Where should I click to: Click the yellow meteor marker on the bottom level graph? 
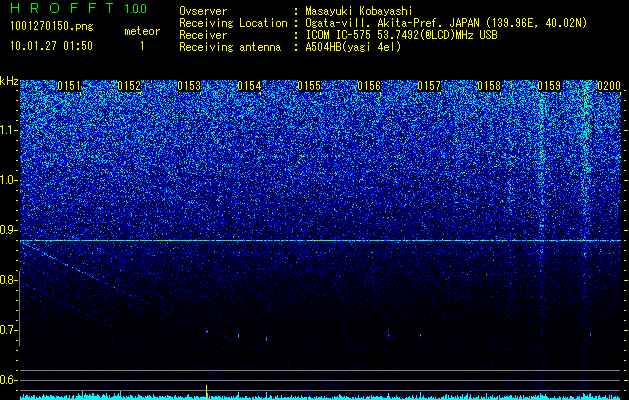point(206,392)
